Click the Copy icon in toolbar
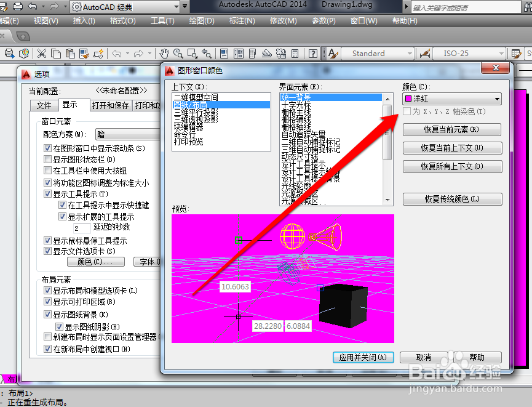 (55, 54)
